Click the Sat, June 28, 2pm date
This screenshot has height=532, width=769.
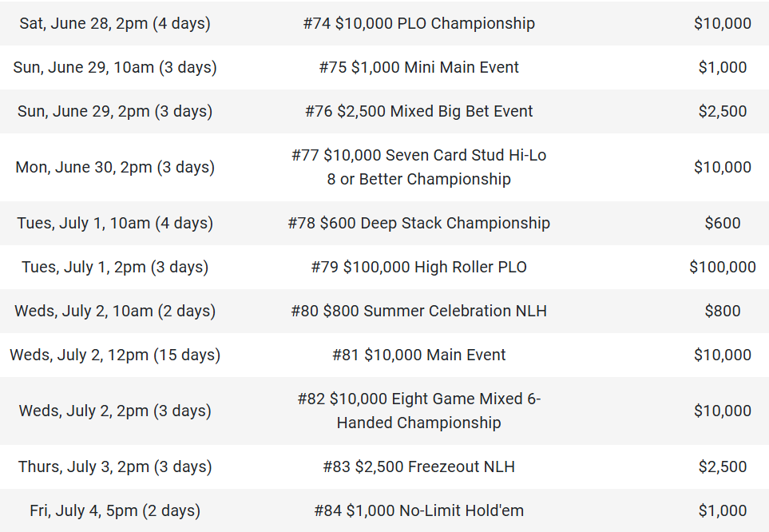(x=115, y=23)
